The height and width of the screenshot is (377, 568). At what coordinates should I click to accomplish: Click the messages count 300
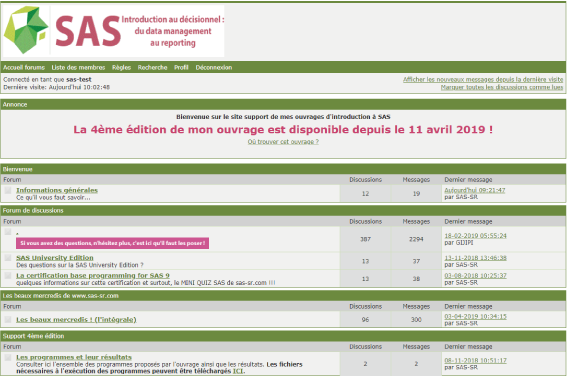point(416,319)
